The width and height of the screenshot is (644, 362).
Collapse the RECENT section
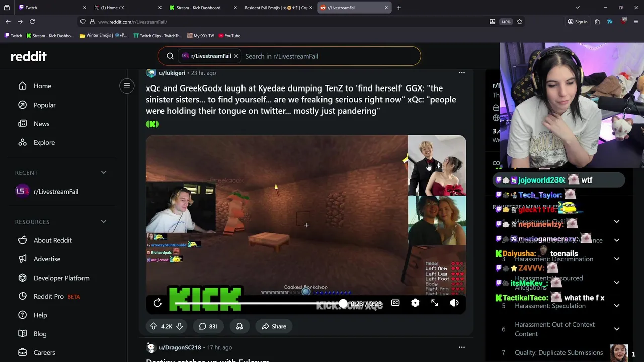click(103, 172)
